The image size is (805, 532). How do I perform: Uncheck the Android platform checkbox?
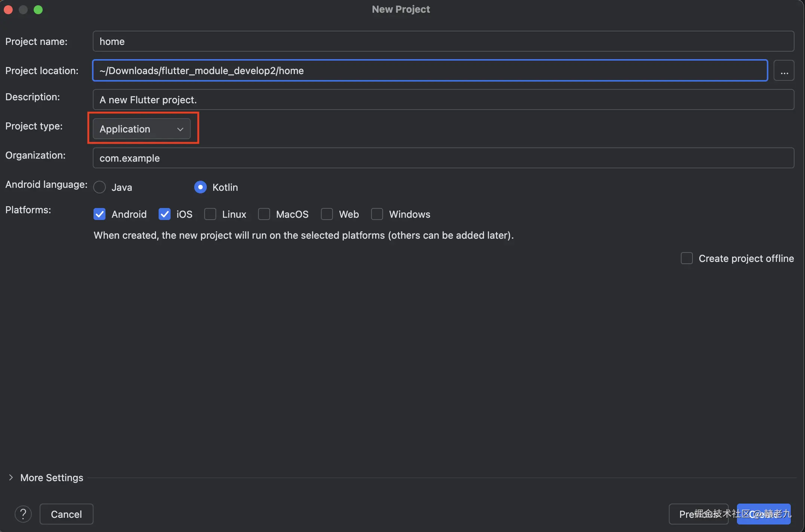100,214
